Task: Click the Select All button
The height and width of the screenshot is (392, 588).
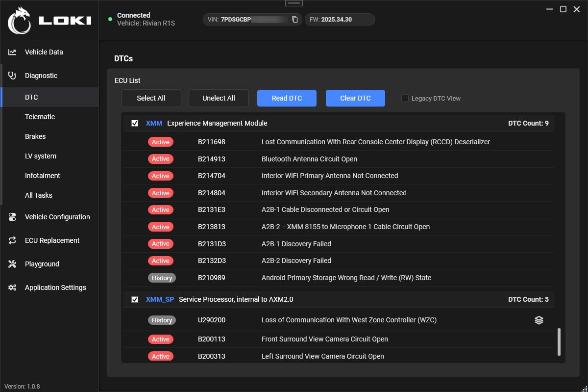Action: (151, 98)
